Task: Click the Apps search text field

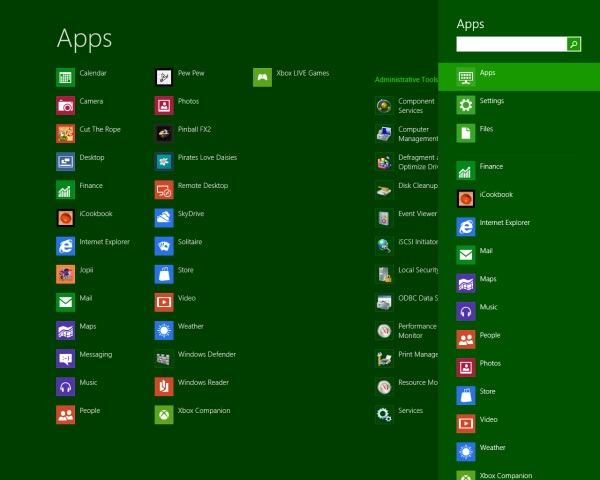Action: point(511,44)
